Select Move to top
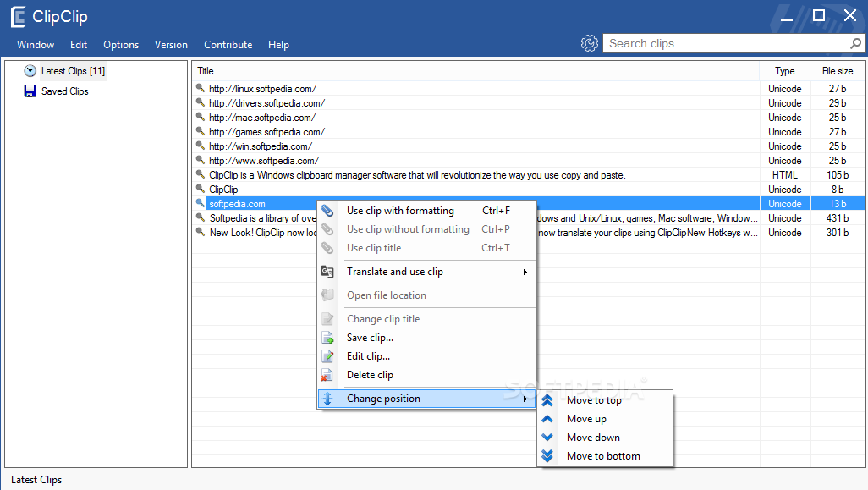 pyautogui.click(x=605, y=400)
